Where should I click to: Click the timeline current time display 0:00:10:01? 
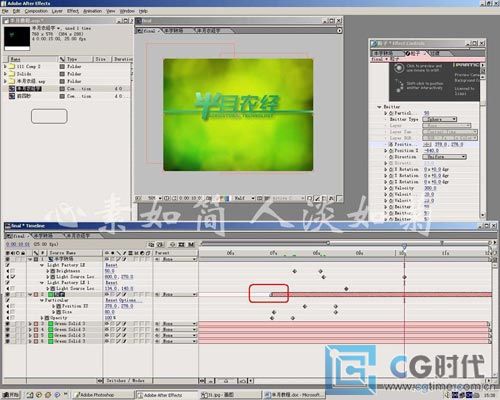18,244
